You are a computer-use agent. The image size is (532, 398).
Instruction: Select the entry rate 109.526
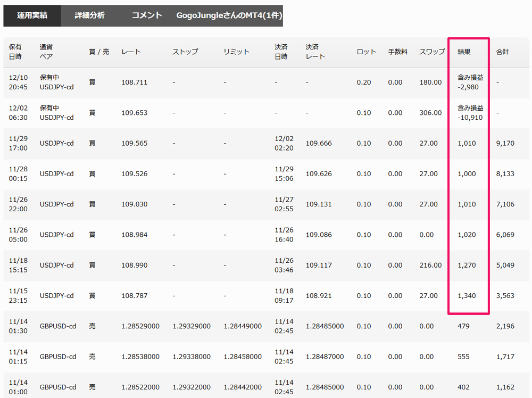coord(135,174)
